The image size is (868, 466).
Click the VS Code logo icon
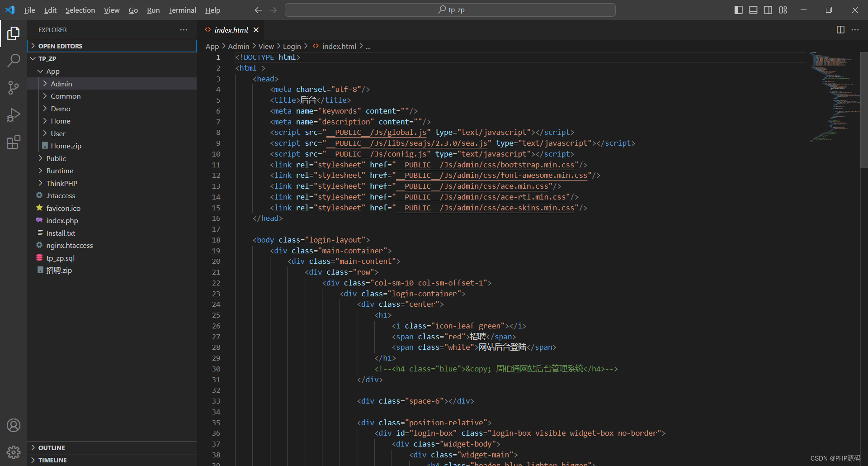click(x=10, y=10)
